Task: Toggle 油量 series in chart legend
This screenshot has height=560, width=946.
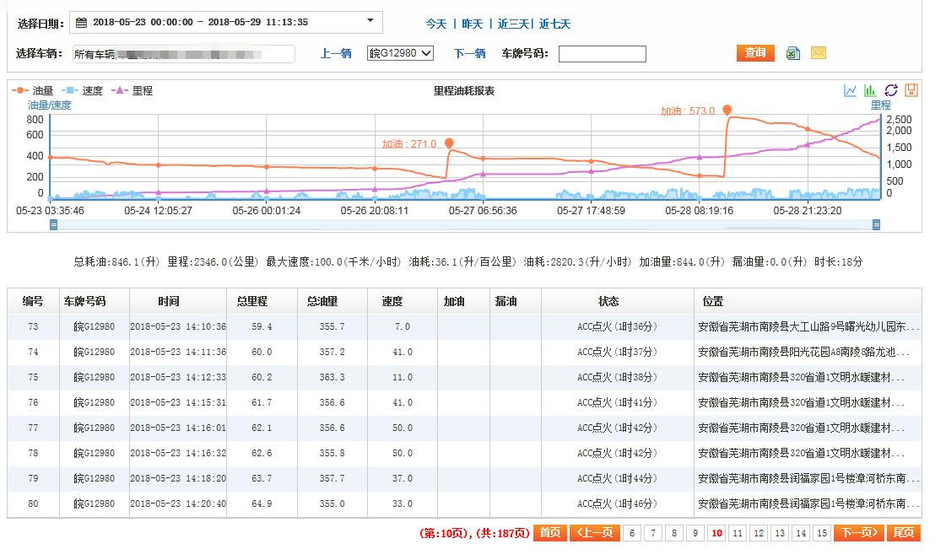Action: [33, 90]
